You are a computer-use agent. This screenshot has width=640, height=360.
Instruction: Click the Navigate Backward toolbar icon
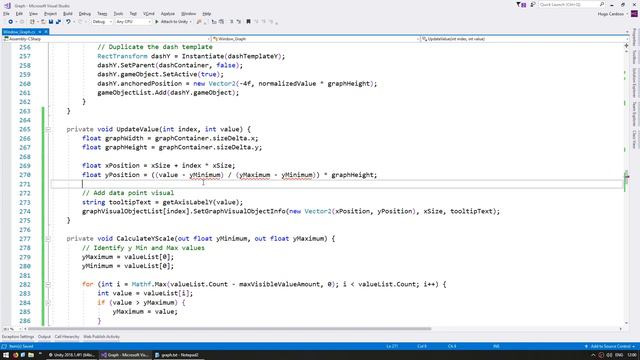pyautogui.click(x=10, y=22)
